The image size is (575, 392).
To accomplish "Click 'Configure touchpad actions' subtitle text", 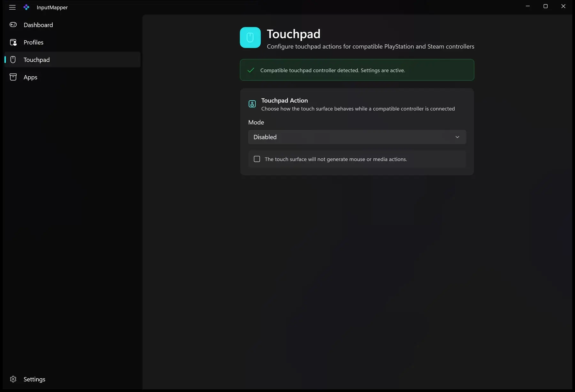I will 371,46.
